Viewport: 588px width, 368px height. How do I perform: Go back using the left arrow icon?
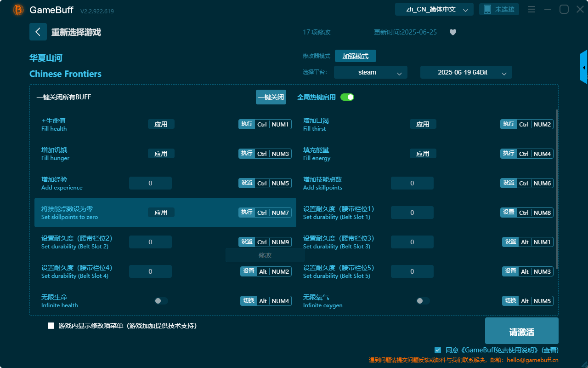(x=38, y=32)
